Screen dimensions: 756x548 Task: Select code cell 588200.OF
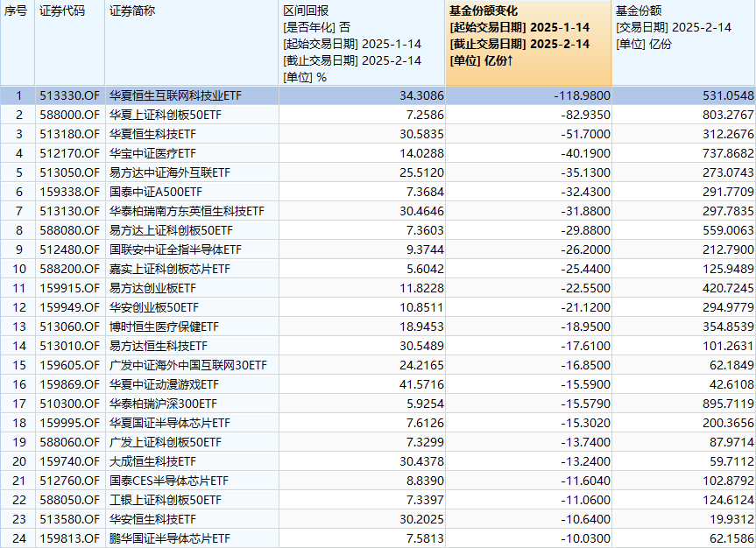[70, 269]
